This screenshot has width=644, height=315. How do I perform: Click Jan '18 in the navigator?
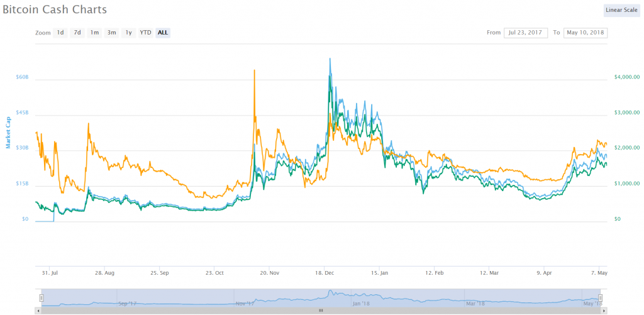click(362, 304)
